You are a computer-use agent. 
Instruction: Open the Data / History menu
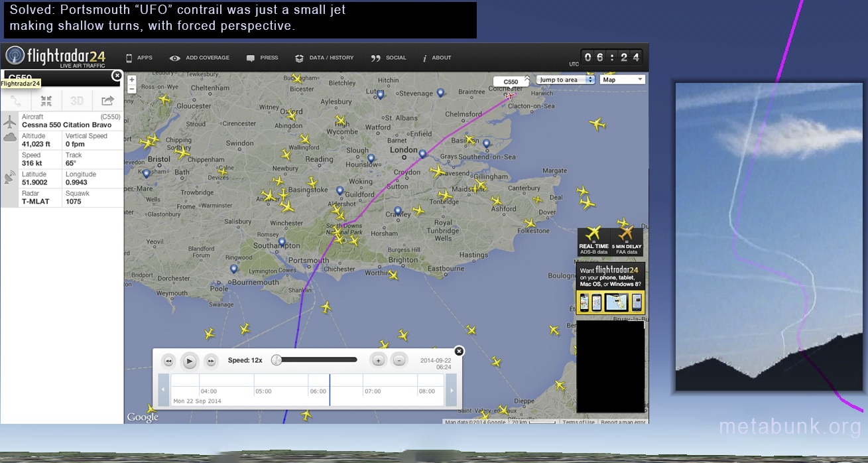point(324,58)
